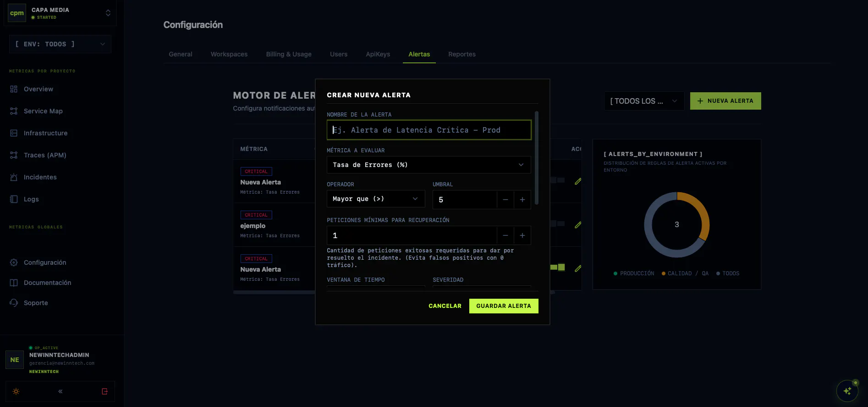
Task: Switch to the ApiKeys tab
Action: pos(378,54)
